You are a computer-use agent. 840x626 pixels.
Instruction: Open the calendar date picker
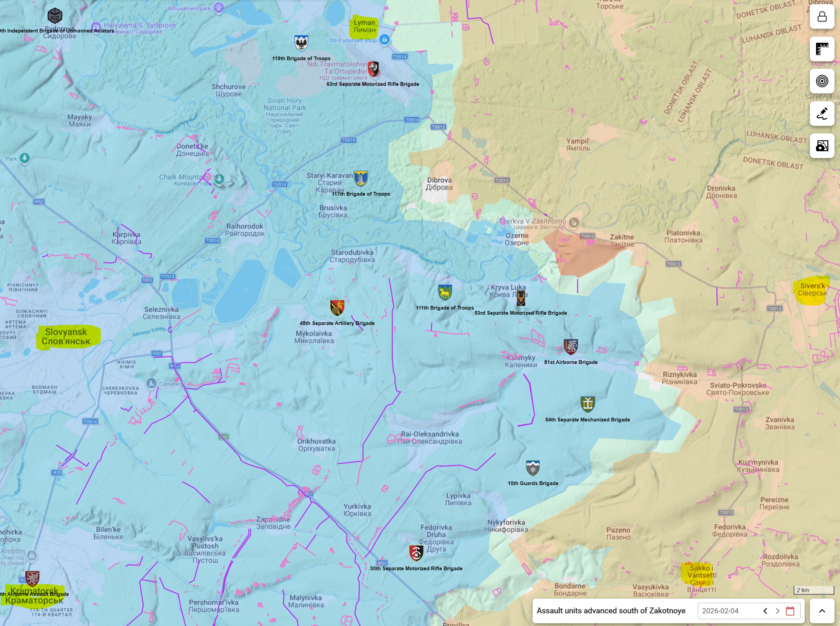tap(790, 611)
